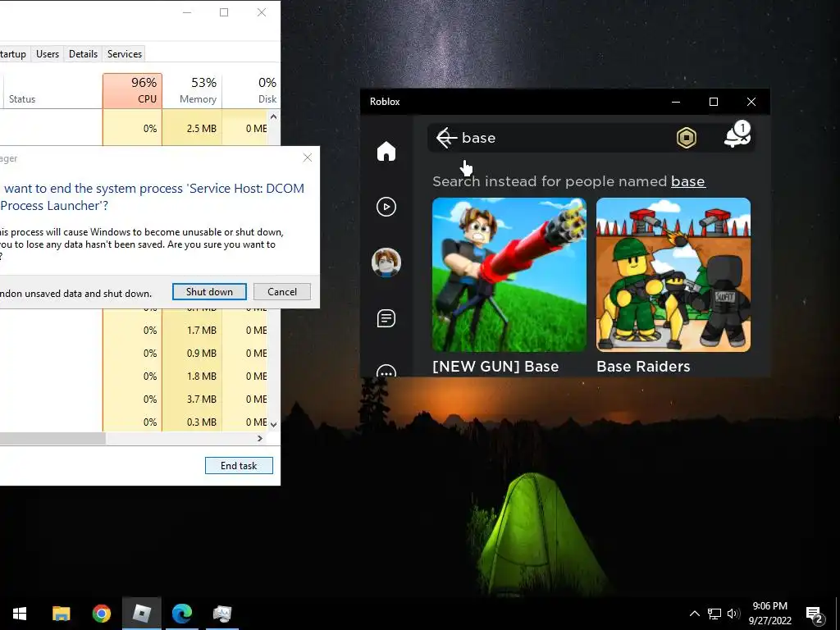Open the Discover play icon in Roblox sidebar
This screenshot has height=630, width=840.
pos(386,207)
